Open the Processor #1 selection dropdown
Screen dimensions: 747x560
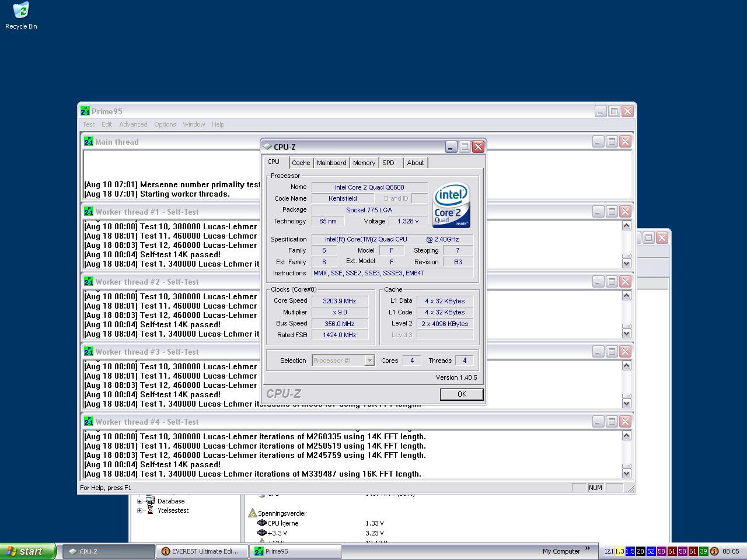pyautogui.click(x=369, y=360)
